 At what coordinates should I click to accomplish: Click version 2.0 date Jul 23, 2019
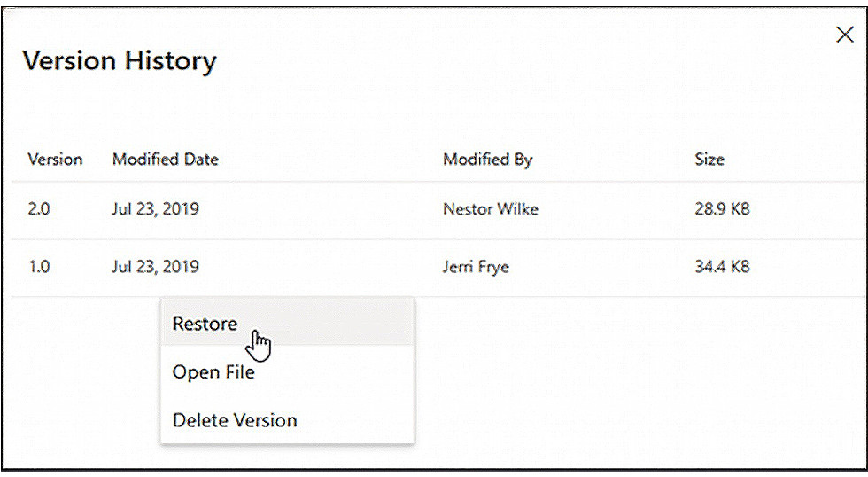click(155, 210)
